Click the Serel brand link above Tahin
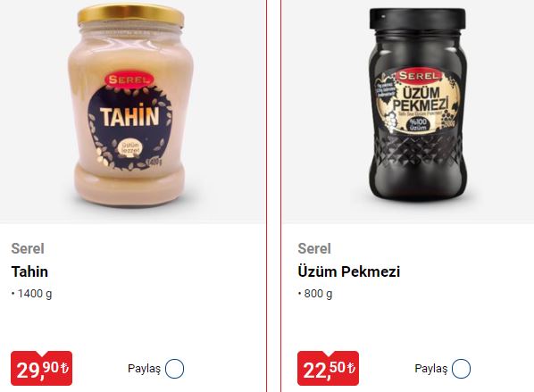 pyautogui.click(x=28, y=248)
